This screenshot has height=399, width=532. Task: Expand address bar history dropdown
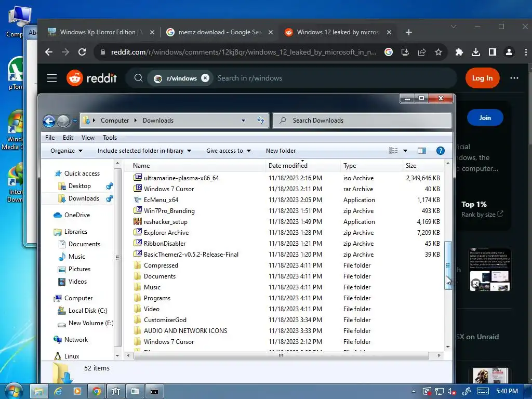pyautogui.click(x=243, y=121)
